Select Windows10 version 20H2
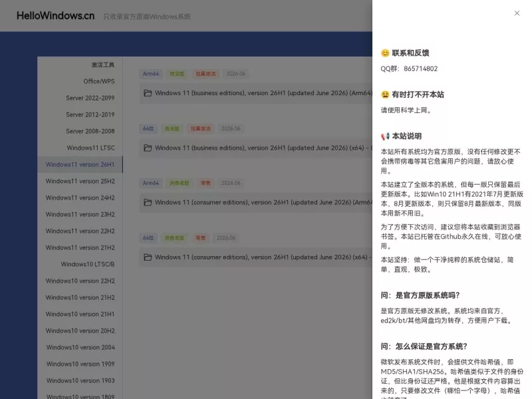Viewport: 532px width, 399px height. (80, 331)
